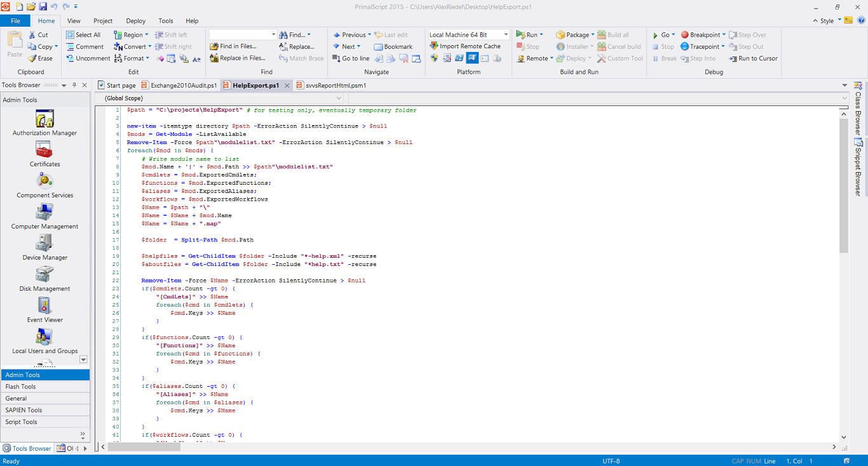Open the File menu
The image size is (868, 466).
(x=15, y=21)
